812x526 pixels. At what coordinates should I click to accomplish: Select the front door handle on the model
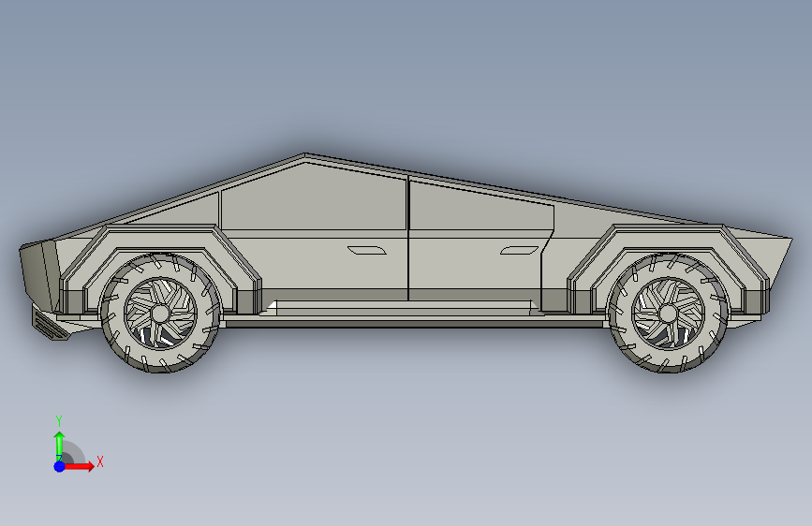pyautogui.click(x=367, y=251)
